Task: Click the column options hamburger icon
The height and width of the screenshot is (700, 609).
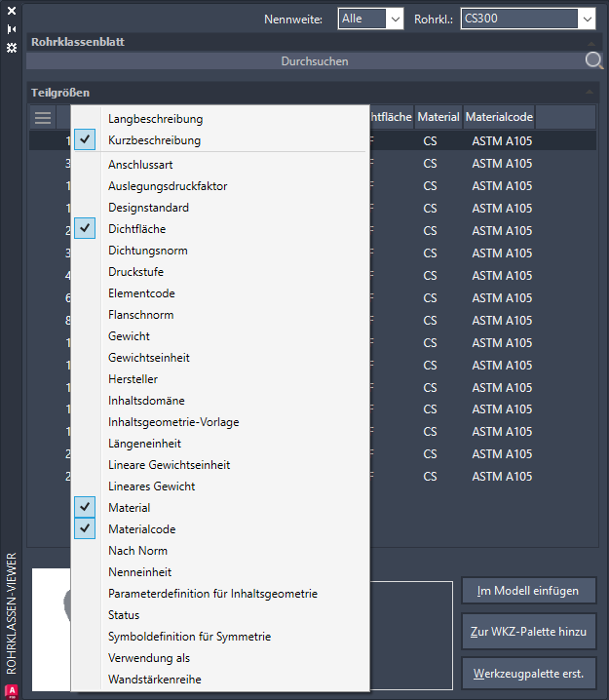Action: click(x=43, y=118)
